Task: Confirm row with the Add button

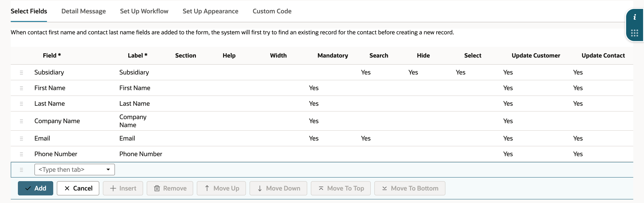Action: coord(36,188)
